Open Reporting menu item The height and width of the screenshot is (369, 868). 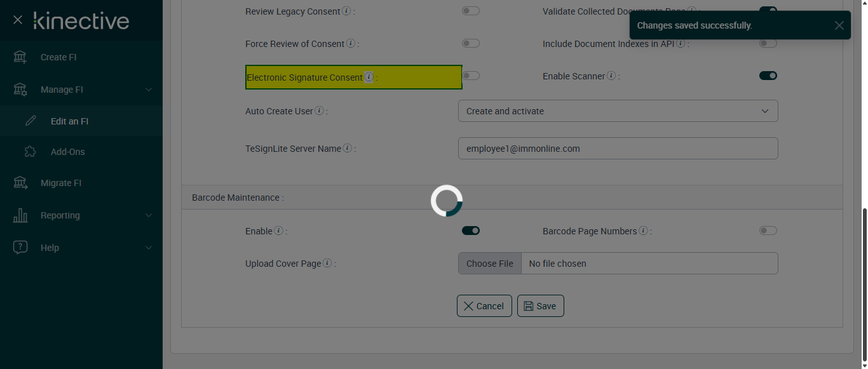[81, 215]
